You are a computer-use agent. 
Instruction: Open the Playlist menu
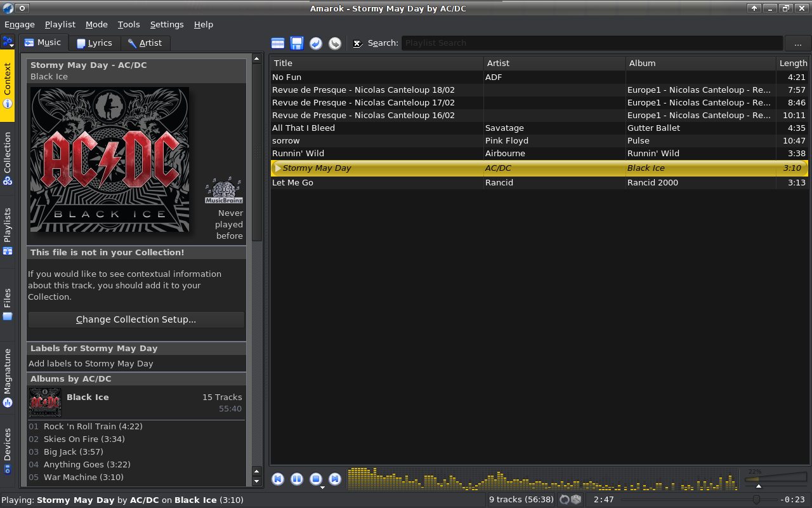pyautogui.click(x=60, y=24)
